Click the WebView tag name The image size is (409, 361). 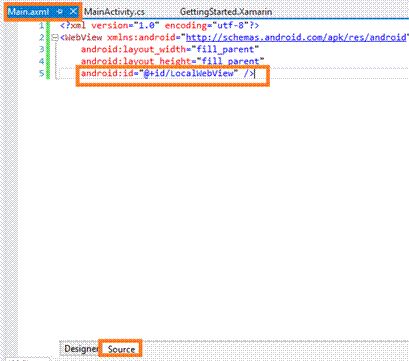(83, 37)
